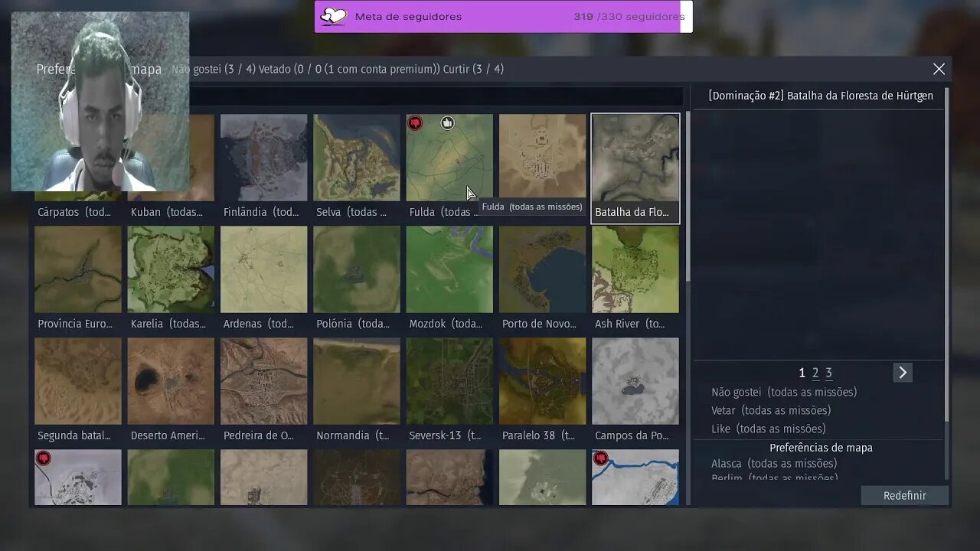Select 'Alasca (todas as missões)' in preferences list

[x=774, y=463]
